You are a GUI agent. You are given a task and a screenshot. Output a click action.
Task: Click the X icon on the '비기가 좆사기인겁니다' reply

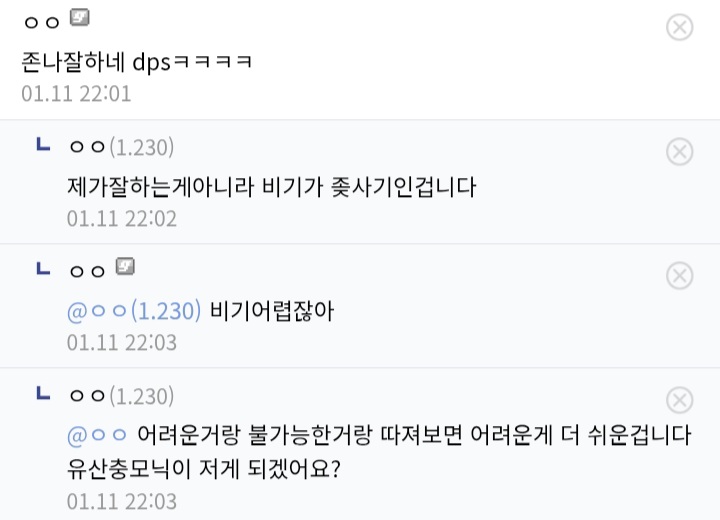click(679, 151)
